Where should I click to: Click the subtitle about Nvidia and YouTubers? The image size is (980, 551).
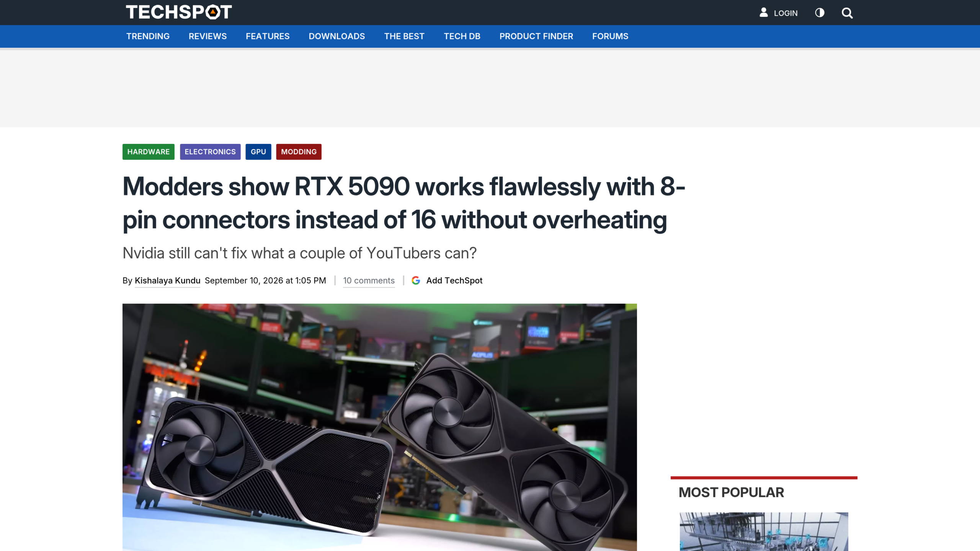pyautogui.click(x=299, y=253)
